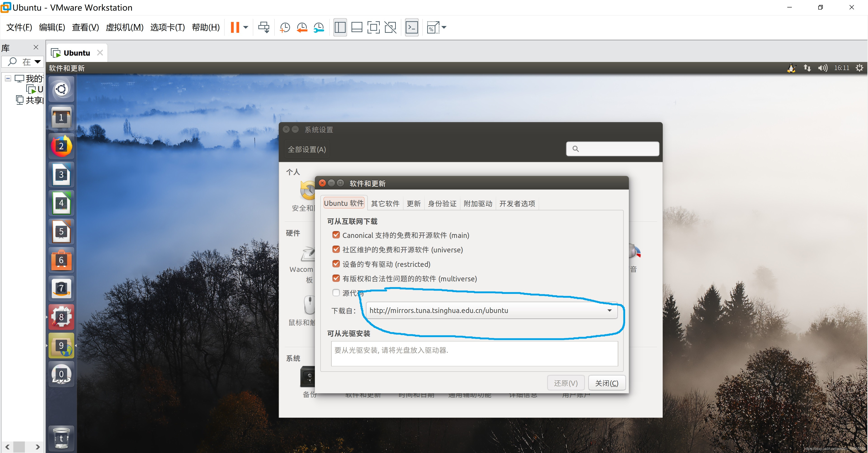Close the 库 library panel

click(x=36, y=47)
